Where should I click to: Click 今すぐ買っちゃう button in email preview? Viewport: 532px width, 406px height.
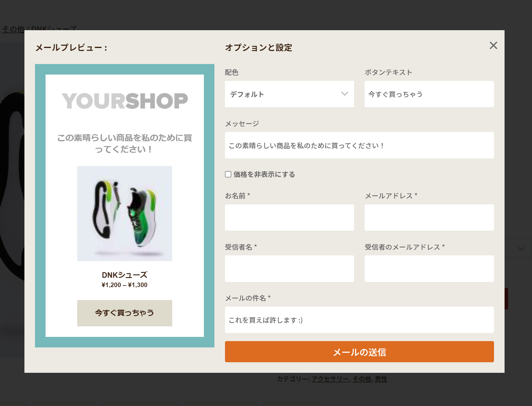click(x=125, y=313)
